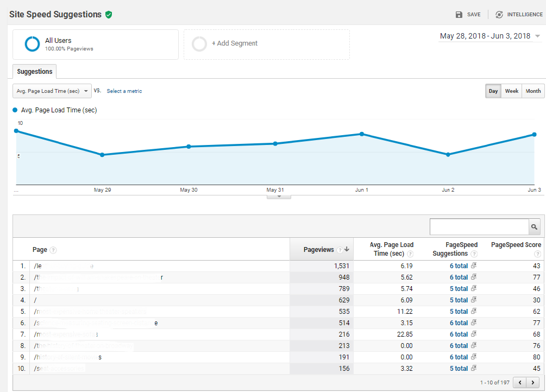The width and height of the screenshot is (546, 392).
Task: Sort table by Pageviews column header
Action: (x=319, y=250)
